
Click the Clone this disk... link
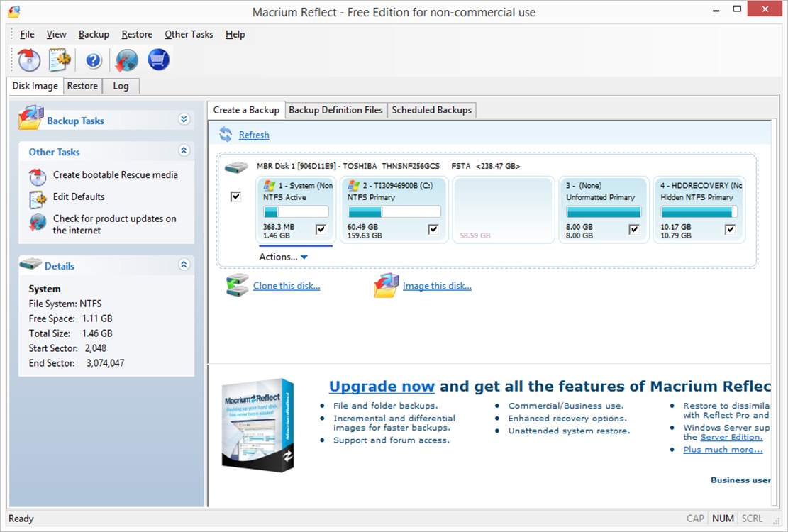287,285
